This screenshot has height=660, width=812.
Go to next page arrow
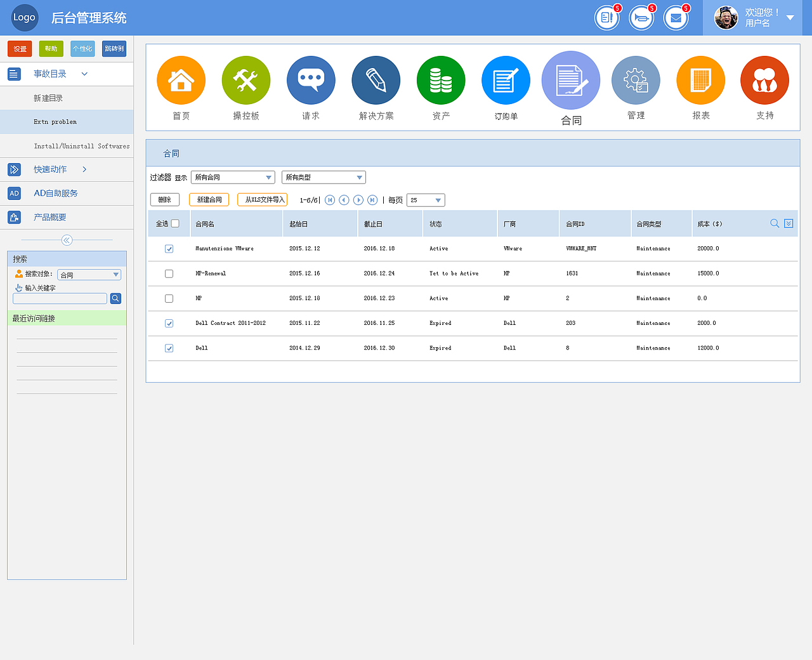[358, 200]
